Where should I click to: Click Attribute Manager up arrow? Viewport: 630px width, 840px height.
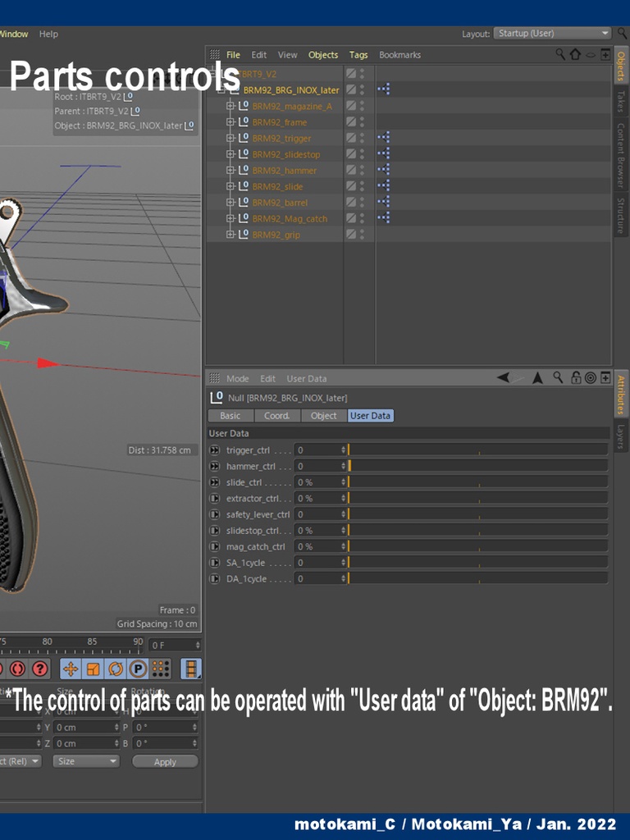(x=537, y=377)
